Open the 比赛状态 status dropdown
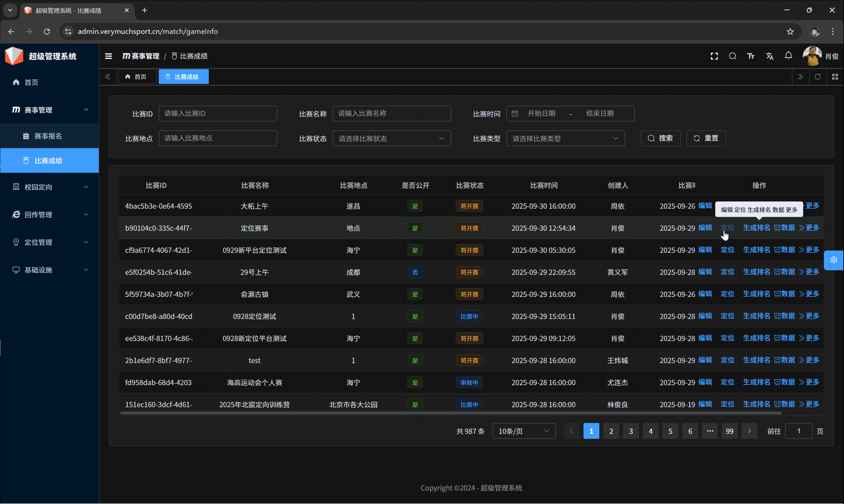Viewport: 844px width, 504px height. click(391, 139)
